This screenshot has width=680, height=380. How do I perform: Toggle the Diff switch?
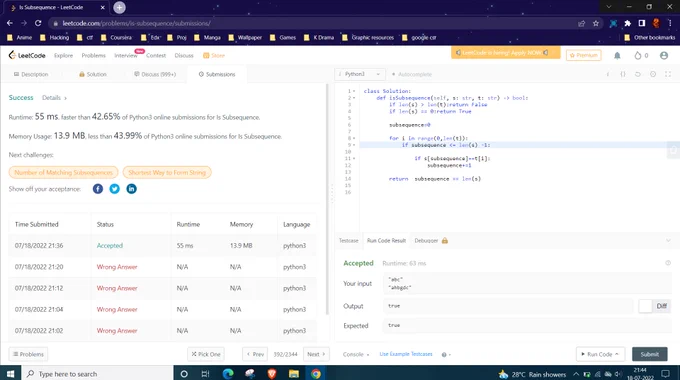pos(654,306)
